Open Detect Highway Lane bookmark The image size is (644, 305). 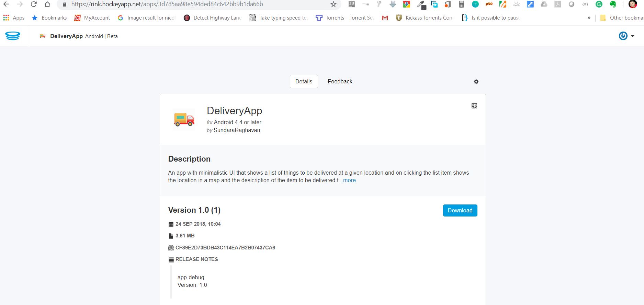(x=213, y=18)
